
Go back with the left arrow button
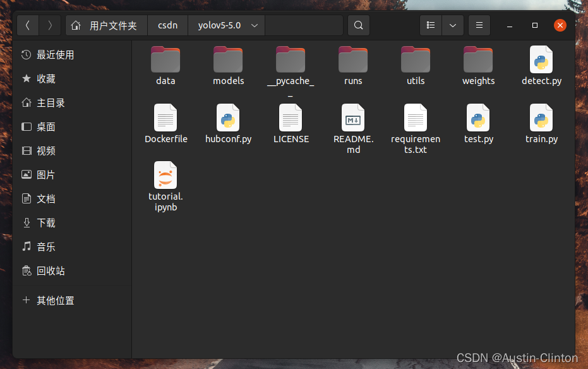[28, 25]
